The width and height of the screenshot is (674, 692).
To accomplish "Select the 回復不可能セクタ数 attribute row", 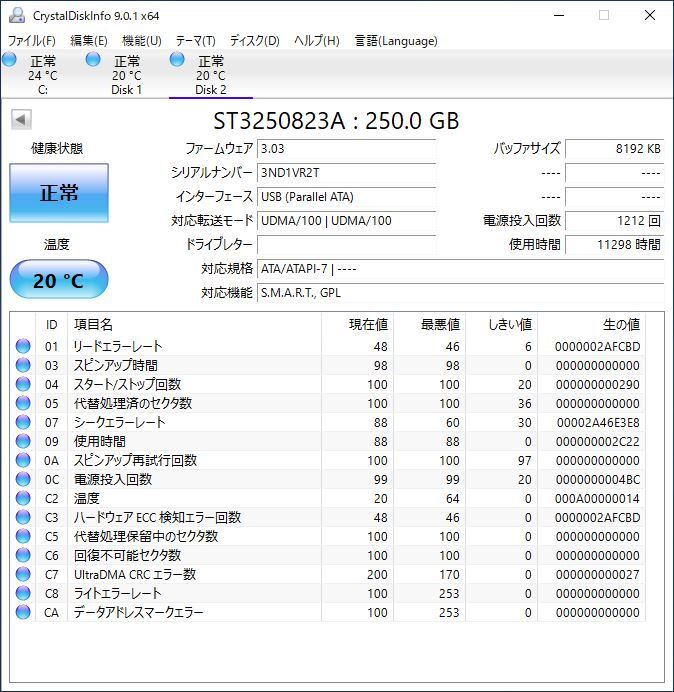I will click(329, 555).
